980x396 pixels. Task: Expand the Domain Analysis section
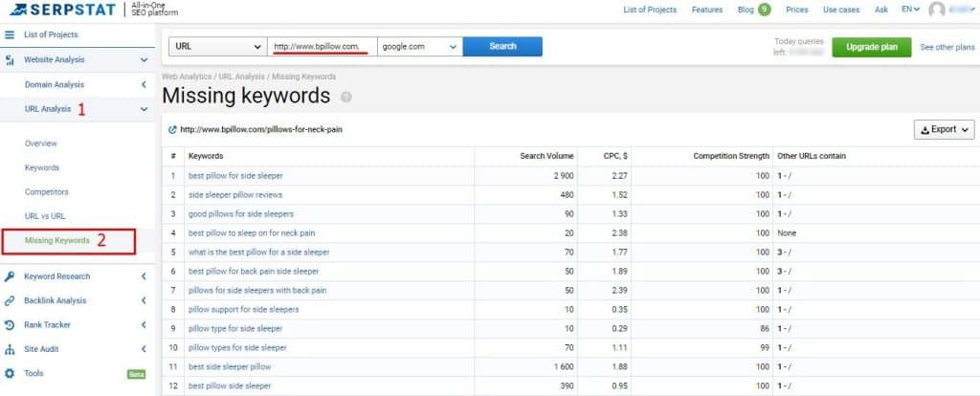143,84
